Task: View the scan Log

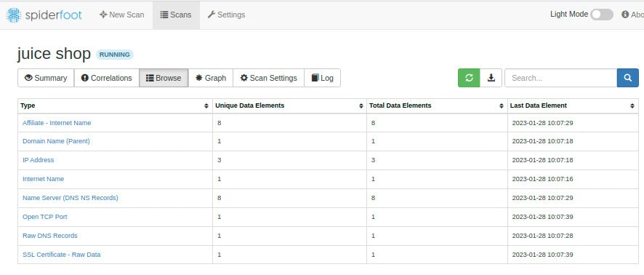Action: 323,78
